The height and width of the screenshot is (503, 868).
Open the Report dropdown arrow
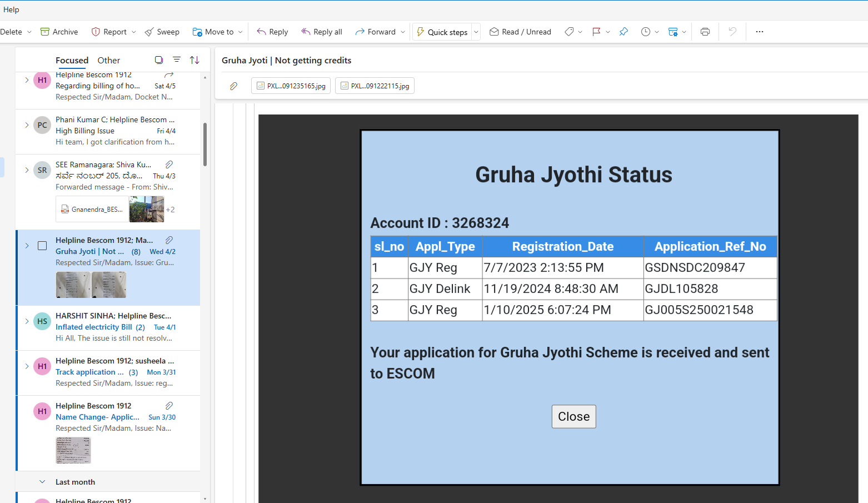(x=134, y=32)
